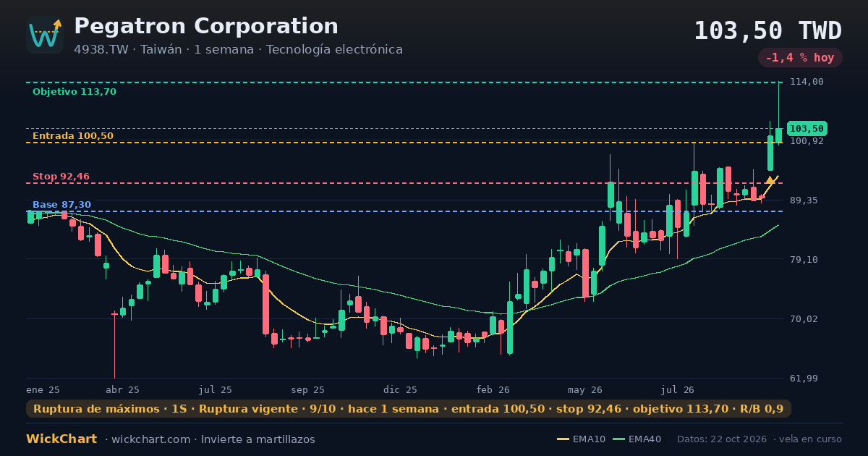
Task: Click the '-1,4 % hoy' change badge
Action: [800, 58]
